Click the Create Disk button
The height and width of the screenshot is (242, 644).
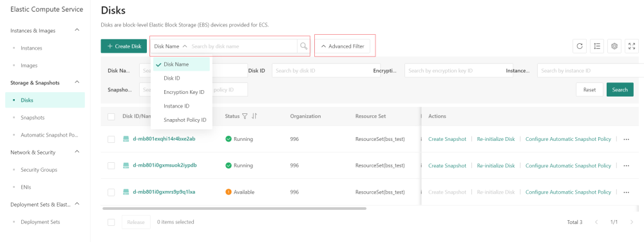(124, 46)
